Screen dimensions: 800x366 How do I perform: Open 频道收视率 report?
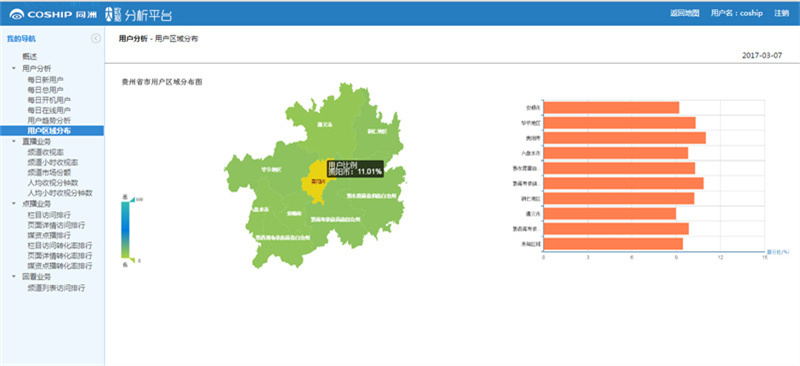[x=45, y=152]
